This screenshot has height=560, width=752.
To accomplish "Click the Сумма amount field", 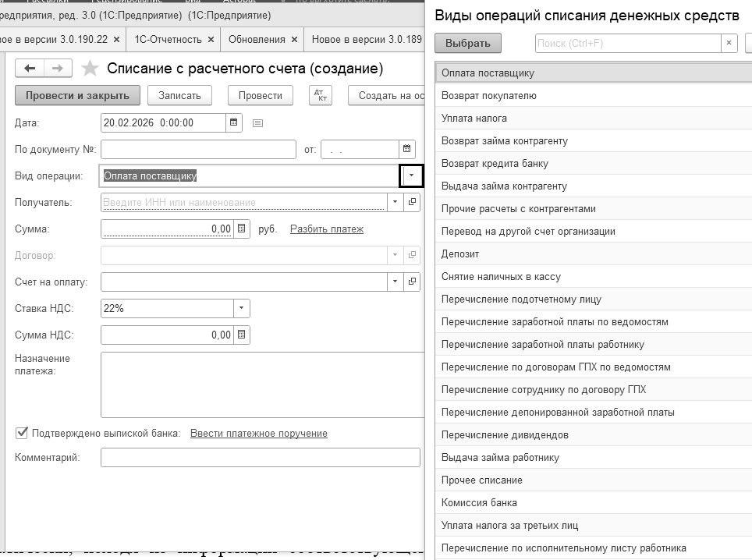I will point(167,229).
